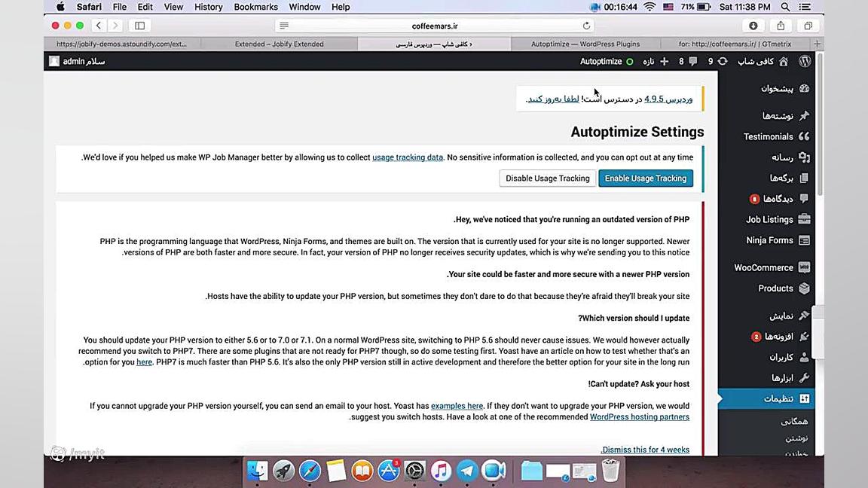Open the Notification Center menu bar icon
This screenshot has height=488, width=868.
pyautogui.click(x=805, y=8)
